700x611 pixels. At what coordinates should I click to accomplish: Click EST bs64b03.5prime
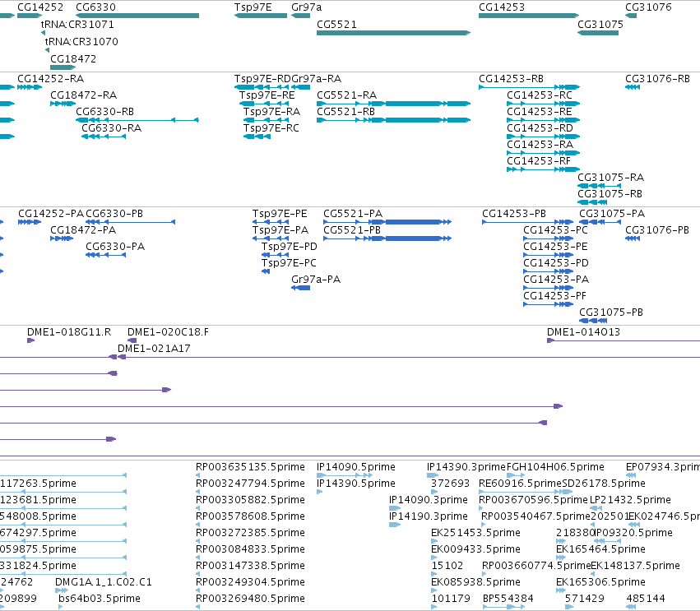(x=100, y=599)
